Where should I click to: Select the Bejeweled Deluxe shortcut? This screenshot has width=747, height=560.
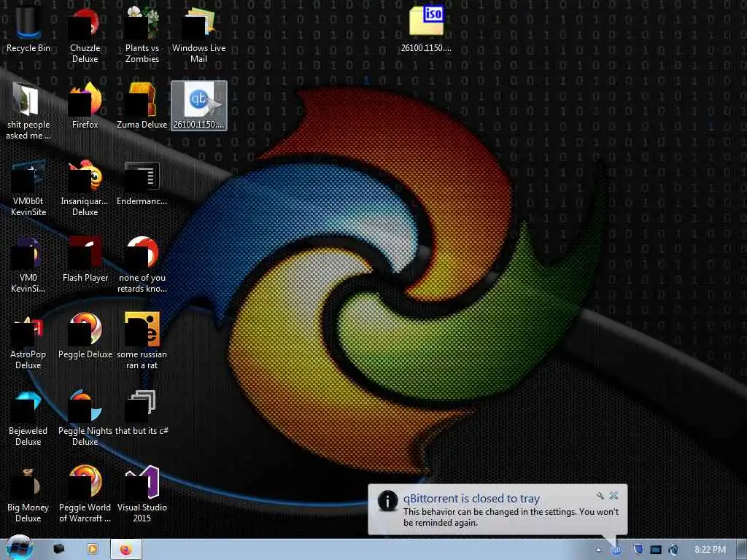(28, 418)
